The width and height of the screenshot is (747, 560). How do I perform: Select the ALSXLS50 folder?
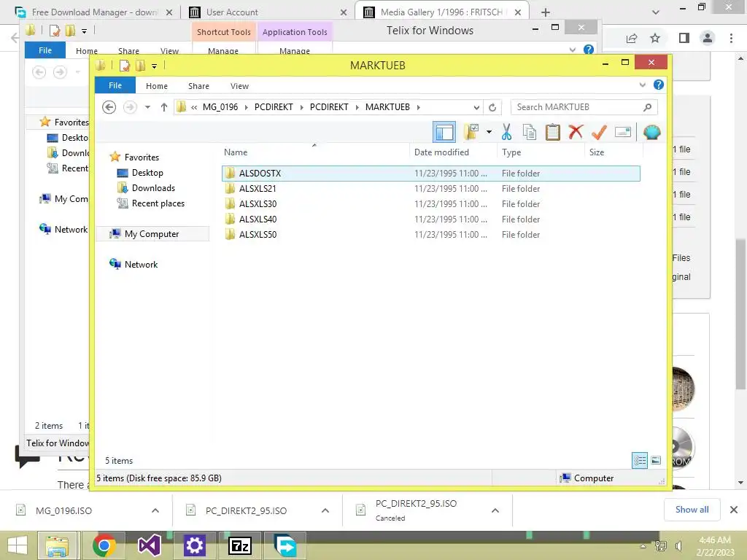click(x=430, y=234)
